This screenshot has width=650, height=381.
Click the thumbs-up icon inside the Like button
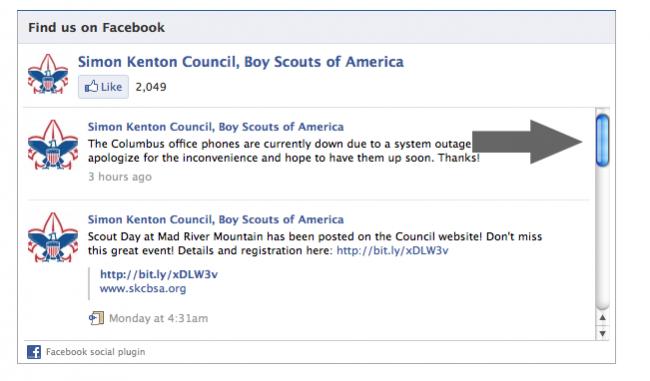click(91, 87)
